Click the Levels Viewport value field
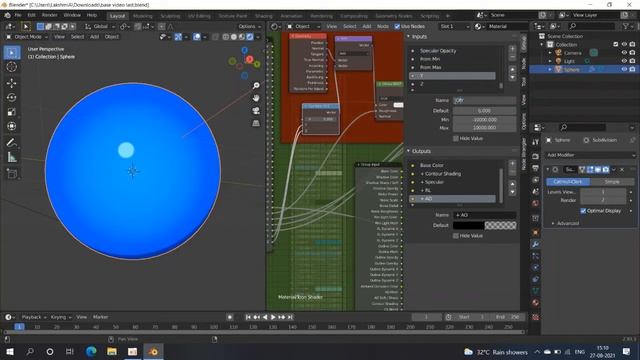This screenshot has width=640, height=360. click(x=603, y=192)
